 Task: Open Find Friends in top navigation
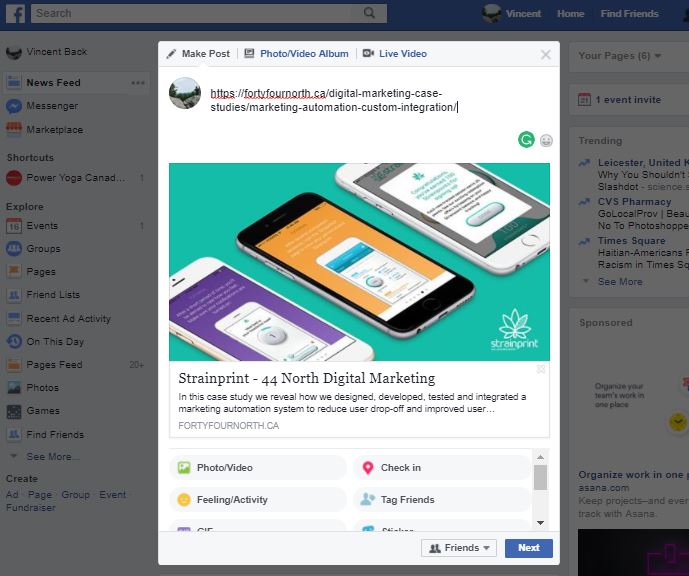click(629, 14)
